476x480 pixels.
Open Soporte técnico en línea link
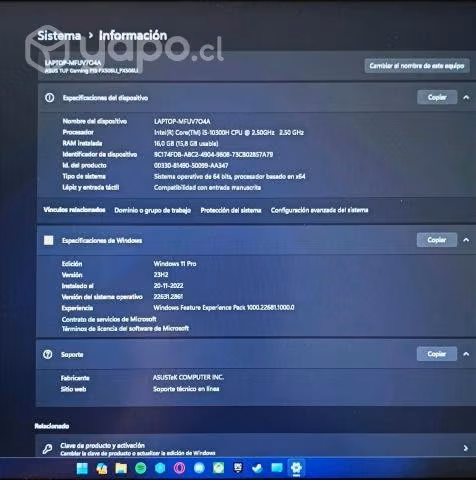186,389
